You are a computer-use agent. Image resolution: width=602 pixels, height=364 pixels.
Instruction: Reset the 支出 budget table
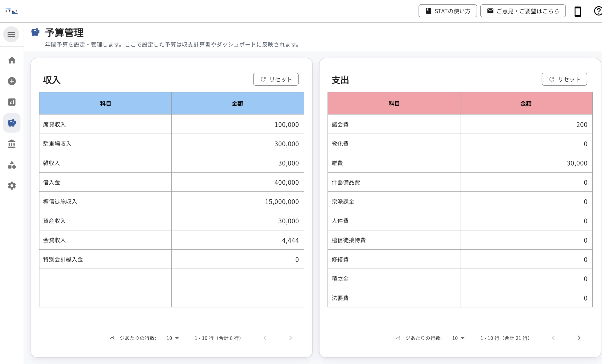(564, 79)
